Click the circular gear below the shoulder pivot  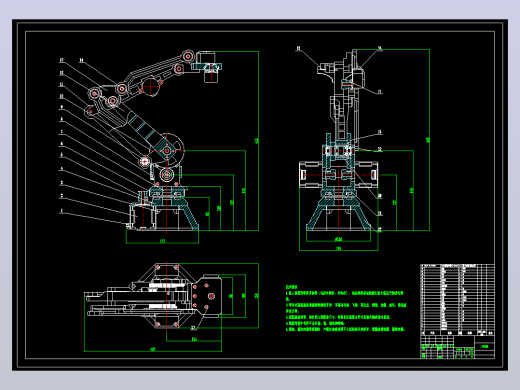coord(166,174)
